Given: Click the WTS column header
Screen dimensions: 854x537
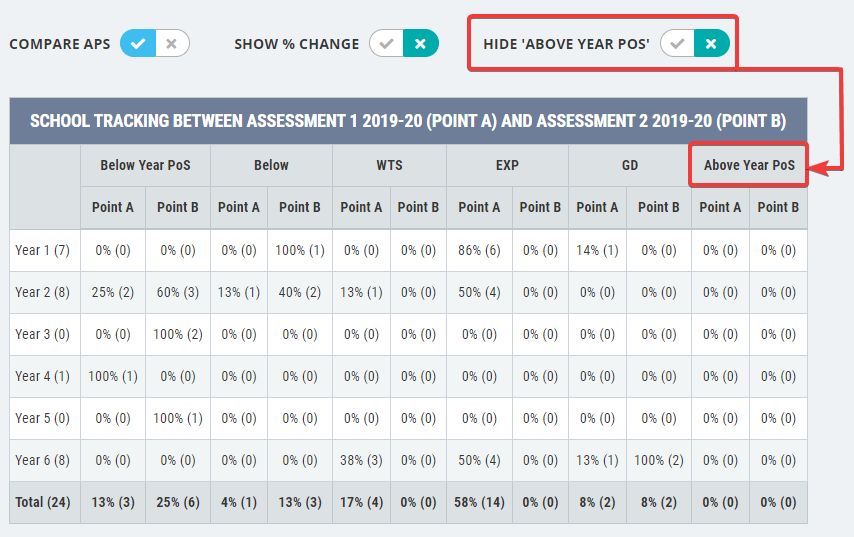Looking at the screenshot, I should pyautogui.click(x=389, y=165).
